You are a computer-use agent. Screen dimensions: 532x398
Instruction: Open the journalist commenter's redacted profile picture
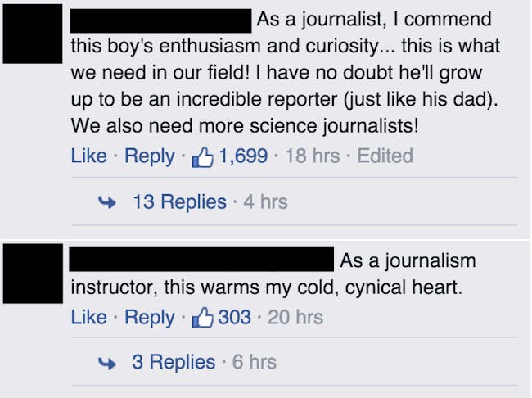tap(33, 34)
